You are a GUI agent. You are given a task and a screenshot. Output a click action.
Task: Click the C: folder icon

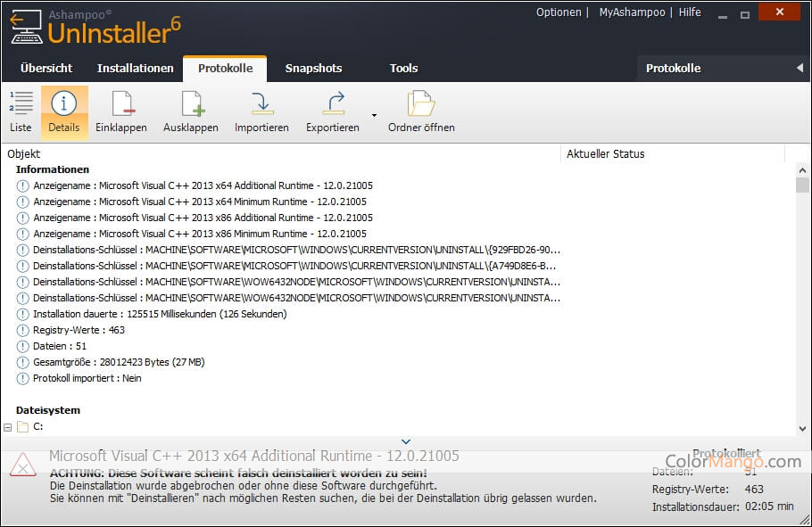pyautogui.click(x=23, y=426)
